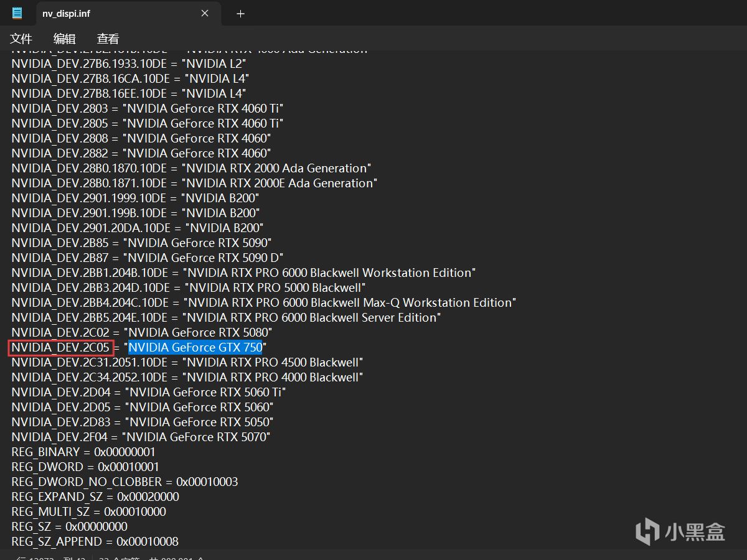The height and width of the screenshot is (560, 747).
Task: Click line RTX PRO 5000 Blackwell
Action: [x=189, y=287]
